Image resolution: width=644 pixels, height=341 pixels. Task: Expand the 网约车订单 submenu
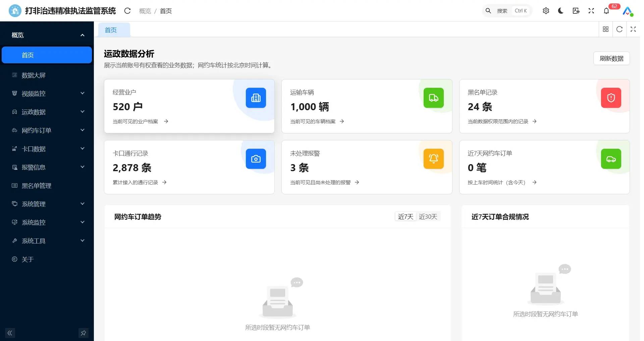(47, 130)
